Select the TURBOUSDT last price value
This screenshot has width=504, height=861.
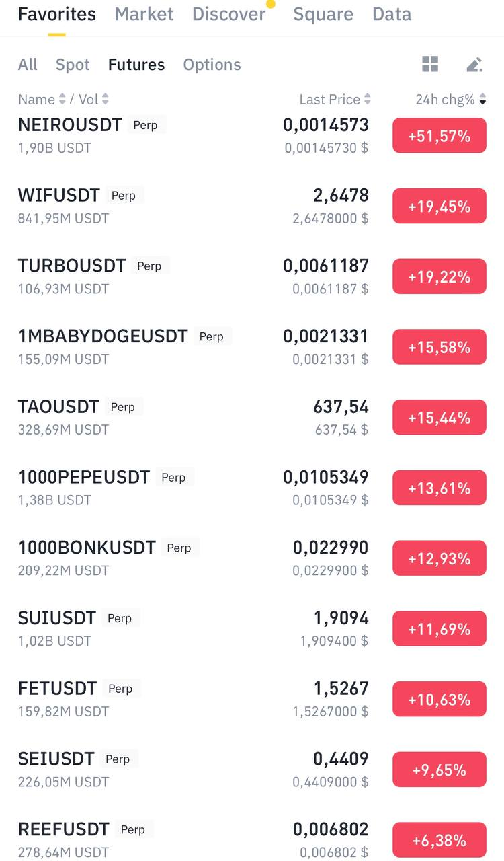(x=326, y=266)
